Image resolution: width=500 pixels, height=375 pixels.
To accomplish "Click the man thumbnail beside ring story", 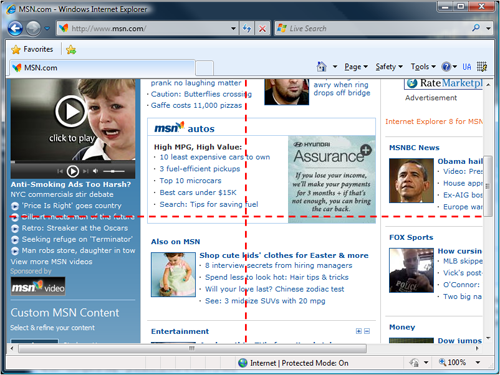I will pyautogui.click(x=286, y=92).
